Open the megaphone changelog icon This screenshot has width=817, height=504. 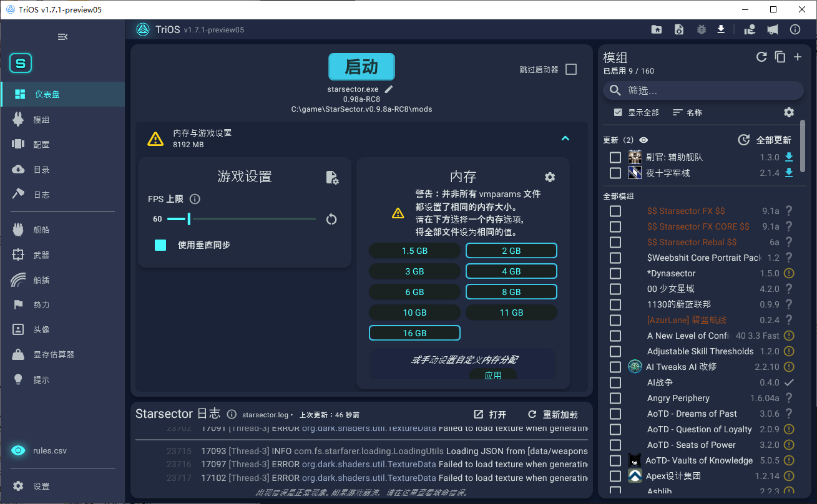click(x=773, y=29)
